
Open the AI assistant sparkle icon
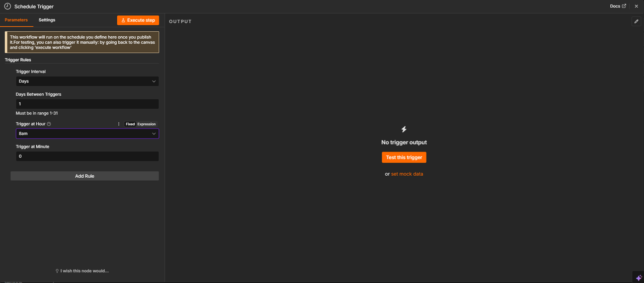click(638, 277)
